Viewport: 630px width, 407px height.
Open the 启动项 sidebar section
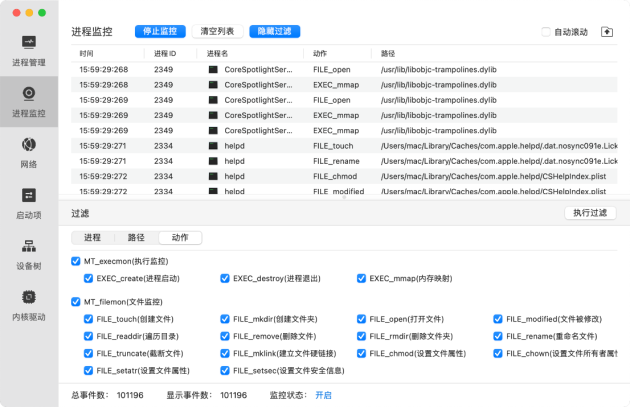pyautogui.click(x=29, y=204)
